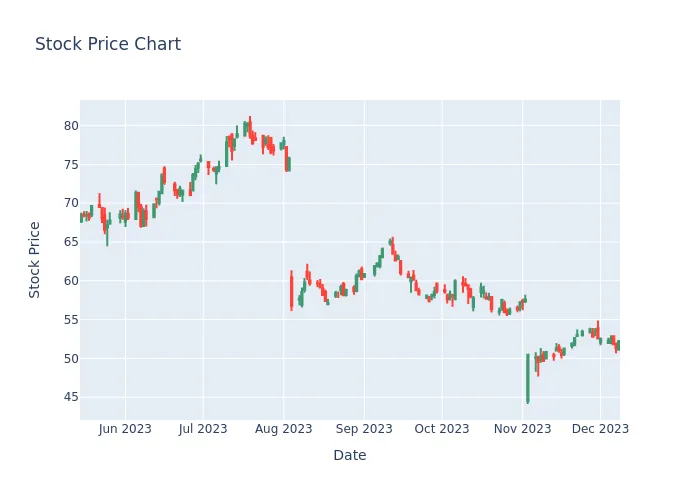Click the "Jul 2023" axis tick label

click(203, 429)
